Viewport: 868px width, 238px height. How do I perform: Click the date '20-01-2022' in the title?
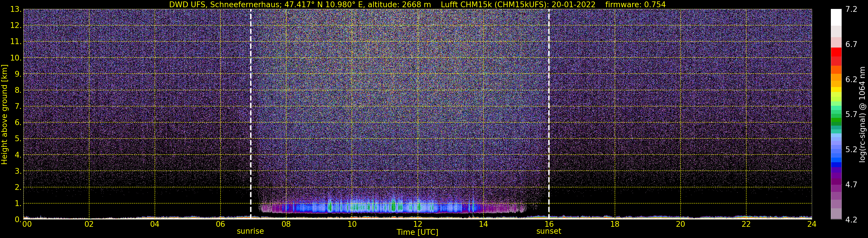pyautogui.click(x=574, y=4)
